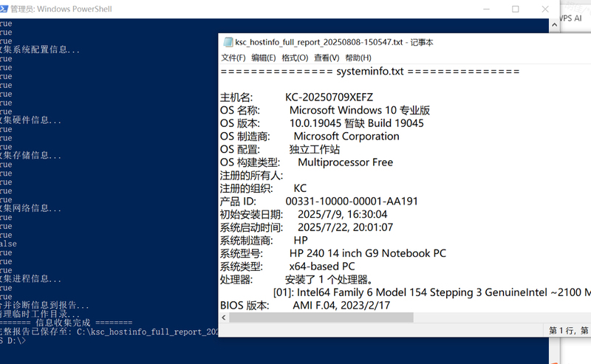Click the PowerShell line 集存储信息...
This screenshot has width=591, height=364.
(30, 155)
